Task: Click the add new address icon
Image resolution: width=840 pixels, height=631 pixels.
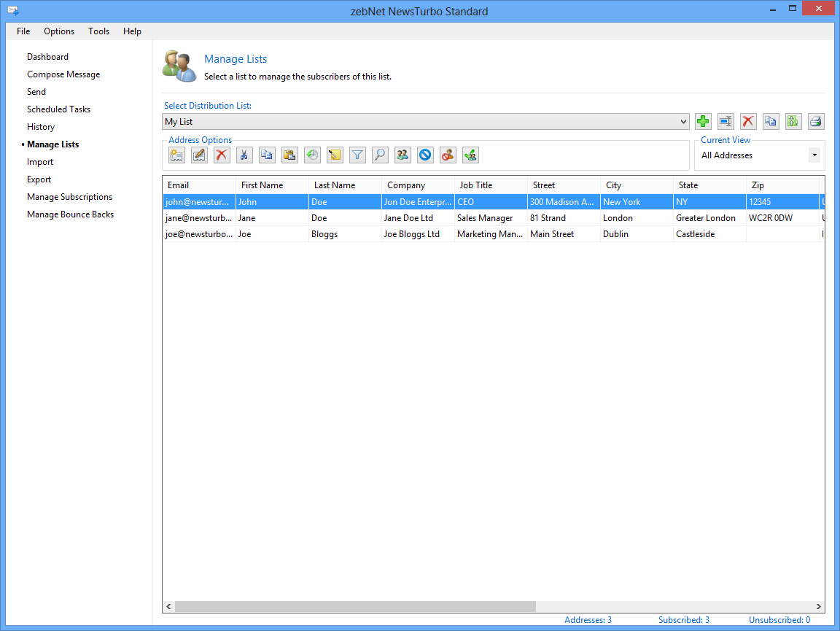Action: pyautogui.click(x=176, y=155)
